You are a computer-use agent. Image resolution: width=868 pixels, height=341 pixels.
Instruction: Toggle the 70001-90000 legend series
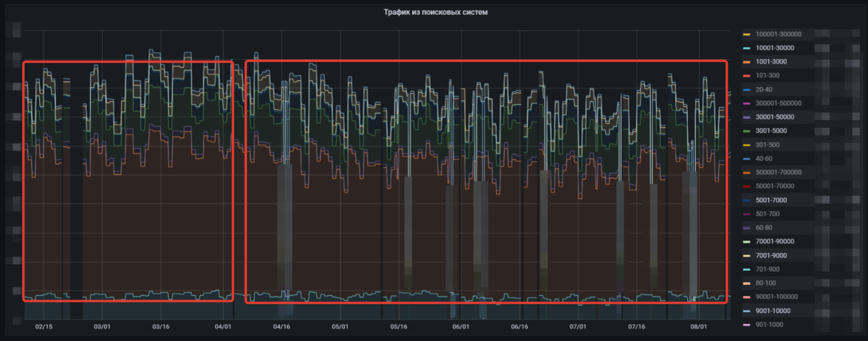pyautogui.click(x=775, y=241)
